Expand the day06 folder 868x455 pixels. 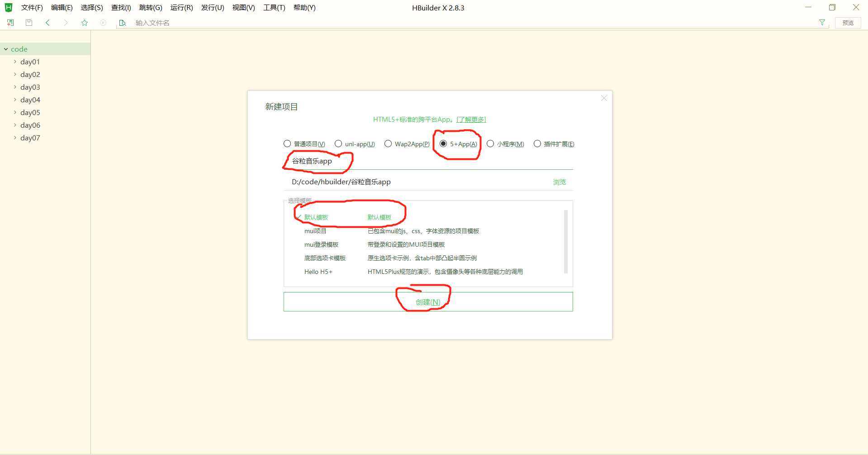pyautogui.click(x=15, y=125)
